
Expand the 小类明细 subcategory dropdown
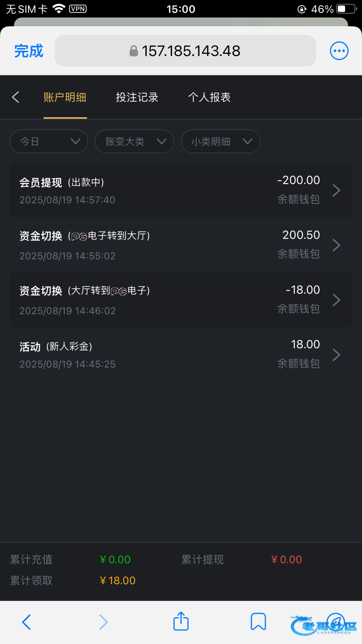tap(221, 141)
